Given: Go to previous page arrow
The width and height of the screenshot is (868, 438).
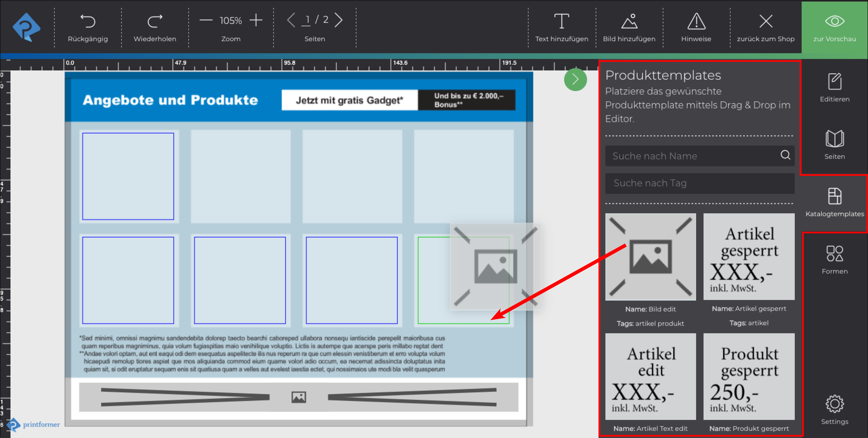Looking at the screenshot, I should [x=291, y=20].
